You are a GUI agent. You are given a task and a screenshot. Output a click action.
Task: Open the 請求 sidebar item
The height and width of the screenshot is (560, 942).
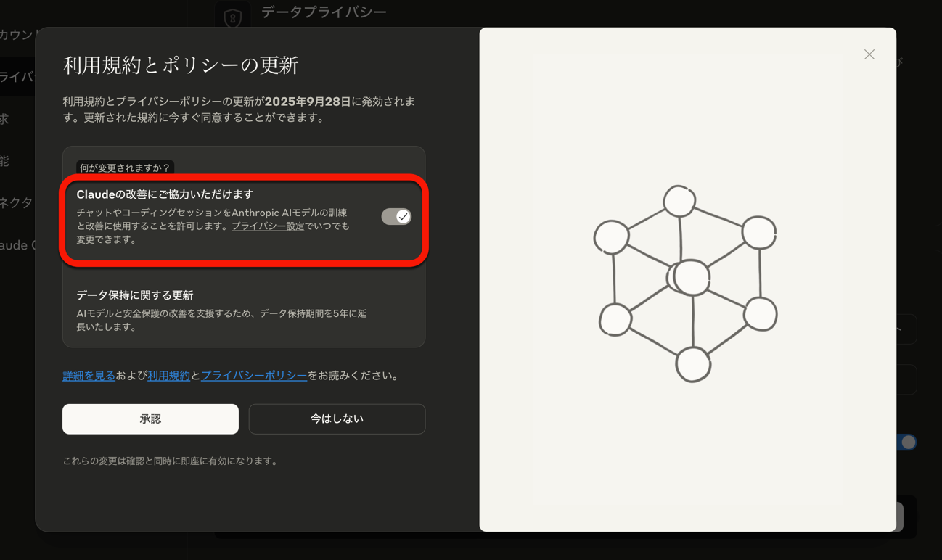[x=6, y=119]
